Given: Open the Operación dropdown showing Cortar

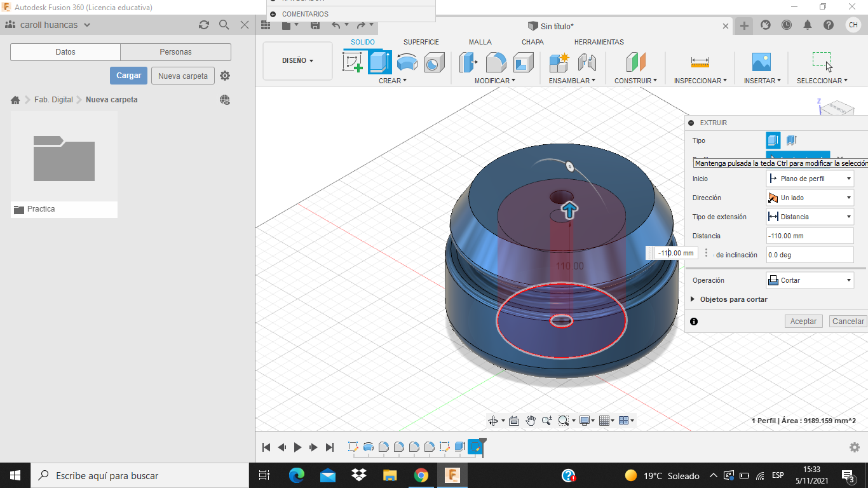Looking at the screenshot, I should click(x=810, y=280).
